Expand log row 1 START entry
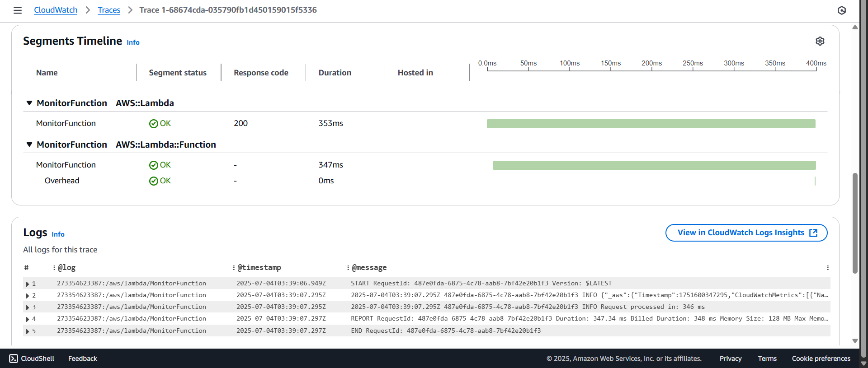Screen dimensions: 868x368 point(28,284)
